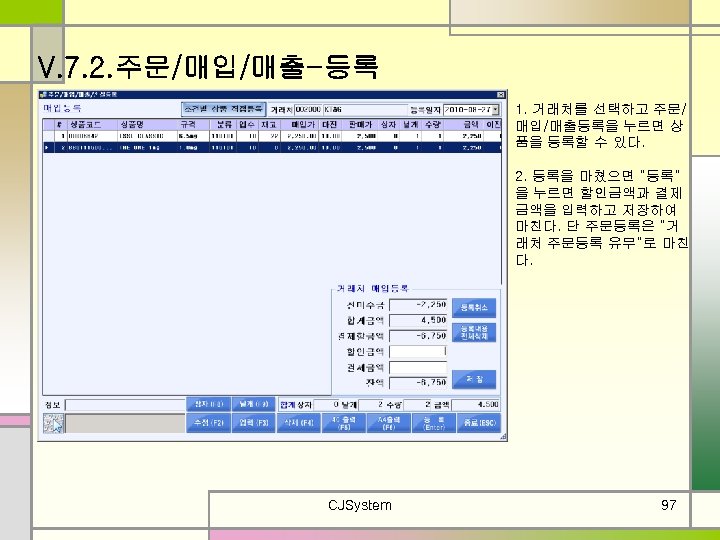The image size is (720, 540).
Task: Click the 마진 column header
Action: point(329,124)
